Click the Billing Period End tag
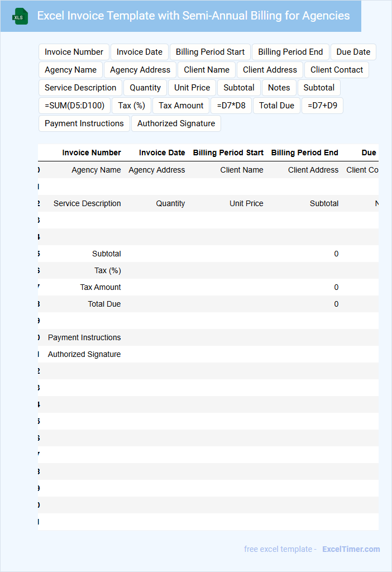This screenshot has width=392, height=572. pyautogui.click(x=290, y=52)
